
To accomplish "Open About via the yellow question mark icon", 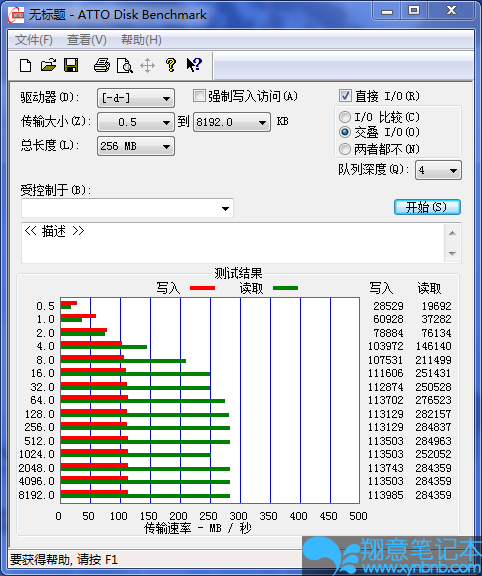I will point(170,65).
